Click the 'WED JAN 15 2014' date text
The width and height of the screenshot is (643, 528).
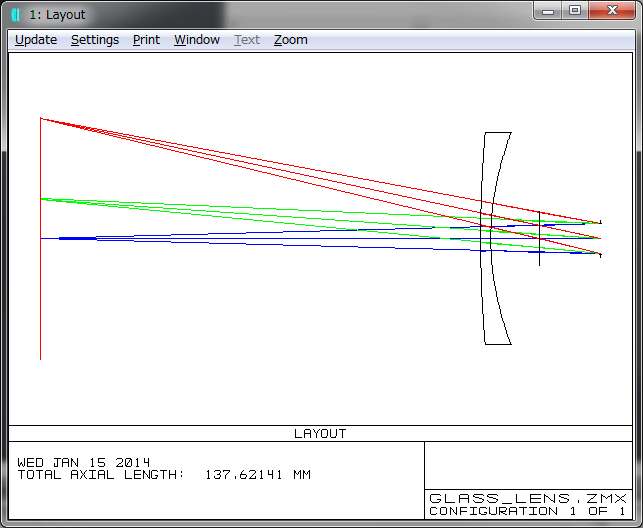click(84, 462)
